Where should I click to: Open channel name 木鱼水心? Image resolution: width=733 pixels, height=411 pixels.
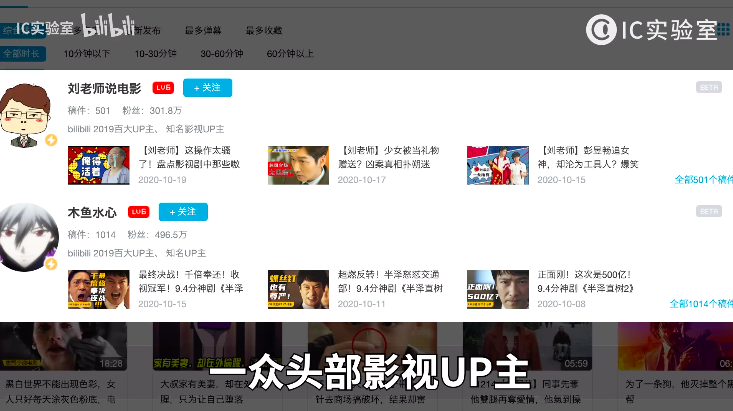point(92,212)
